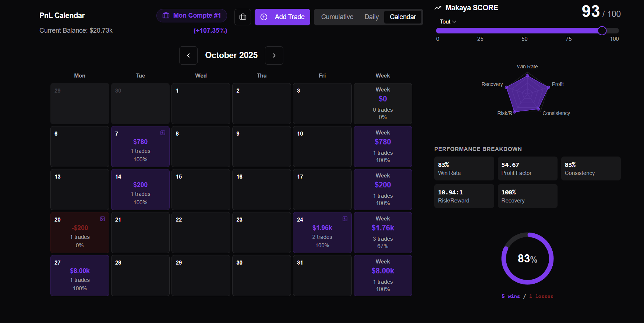Select the $8.00k weekly summary cell

coord(383,276)
